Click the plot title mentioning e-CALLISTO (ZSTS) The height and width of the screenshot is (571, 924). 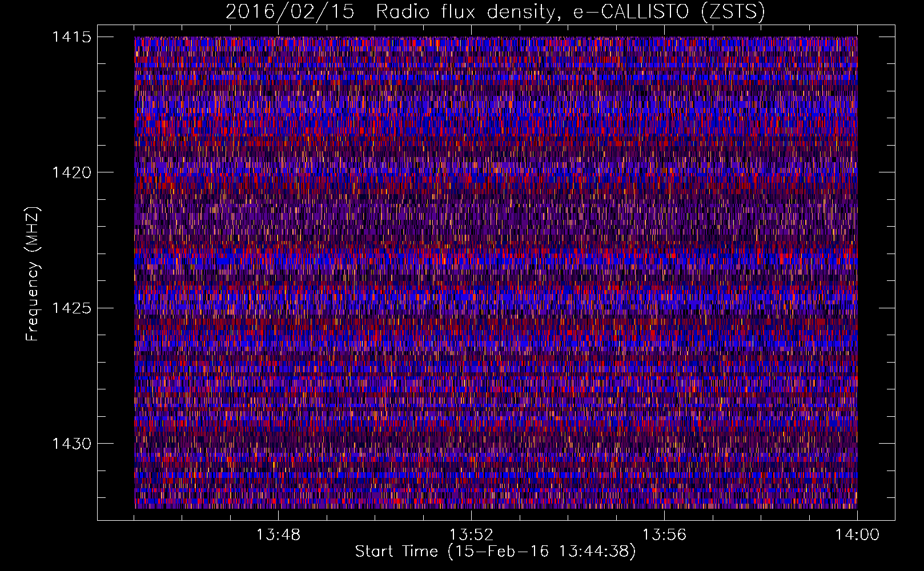pos(495,11)
